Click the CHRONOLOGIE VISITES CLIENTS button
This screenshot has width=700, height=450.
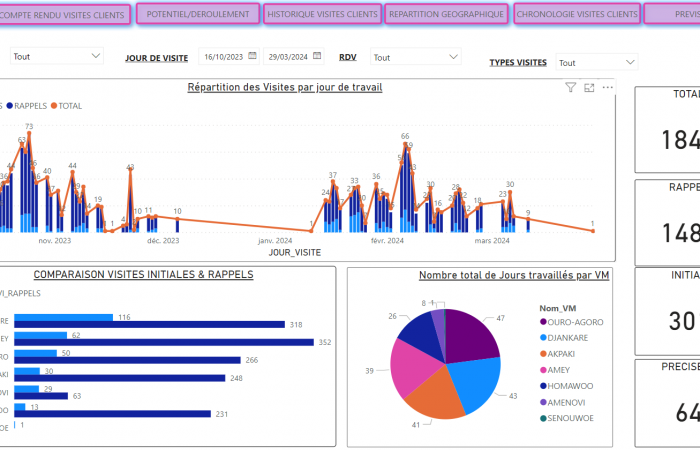click(577, 15)
